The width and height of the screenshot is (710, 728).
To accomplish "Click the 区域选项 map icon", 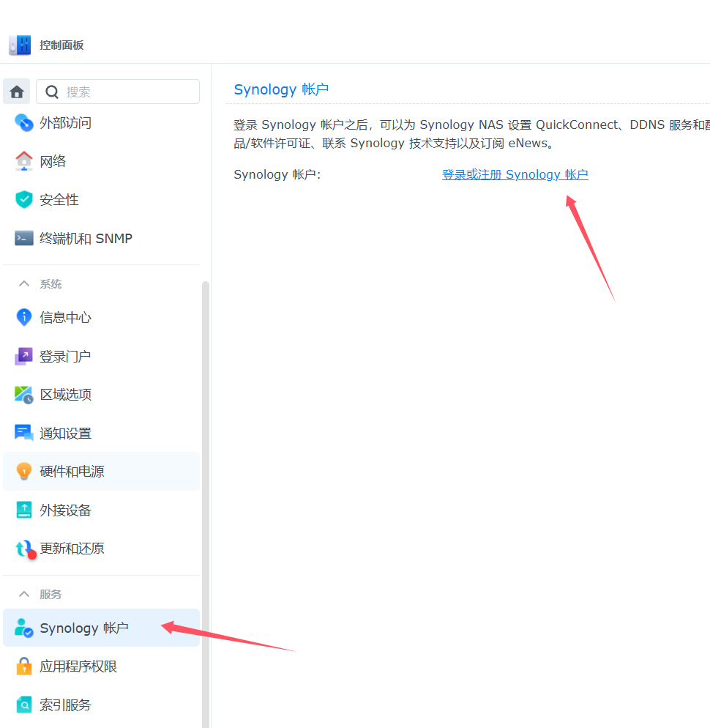I will tap(24, 395).
